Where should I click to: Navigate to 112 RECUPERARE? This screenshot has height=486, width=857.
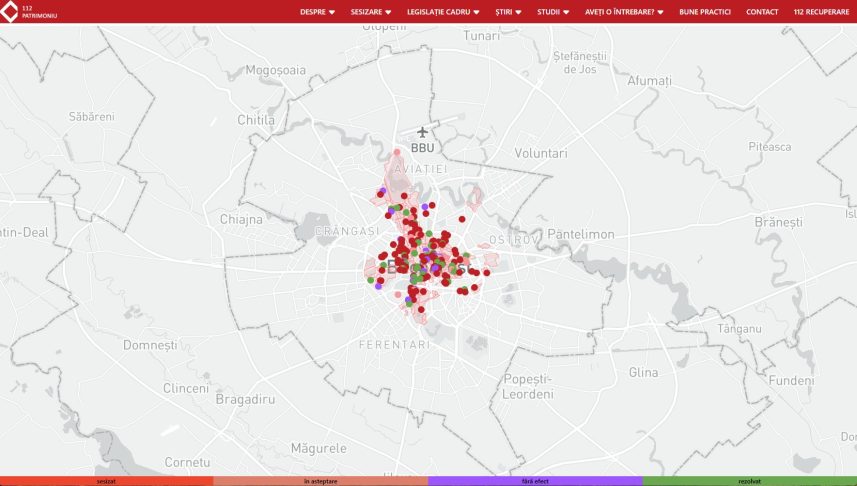click(821, 11)
